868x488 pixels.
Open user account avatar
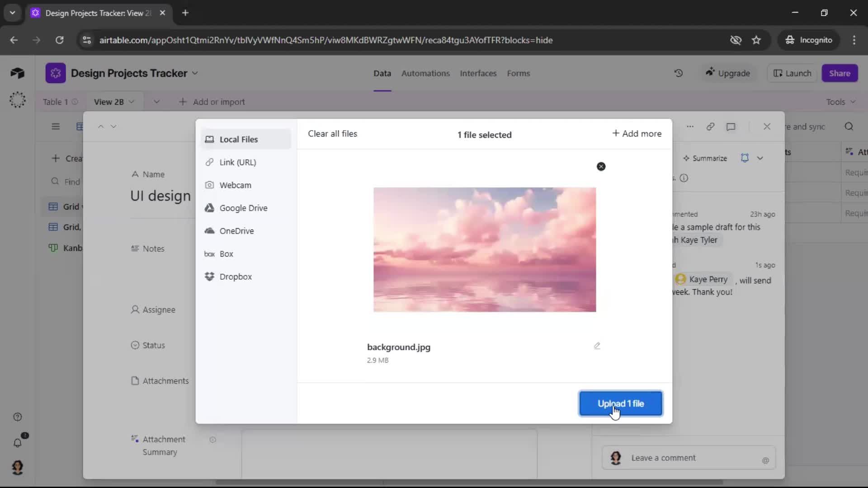click(x=17, y=467)
